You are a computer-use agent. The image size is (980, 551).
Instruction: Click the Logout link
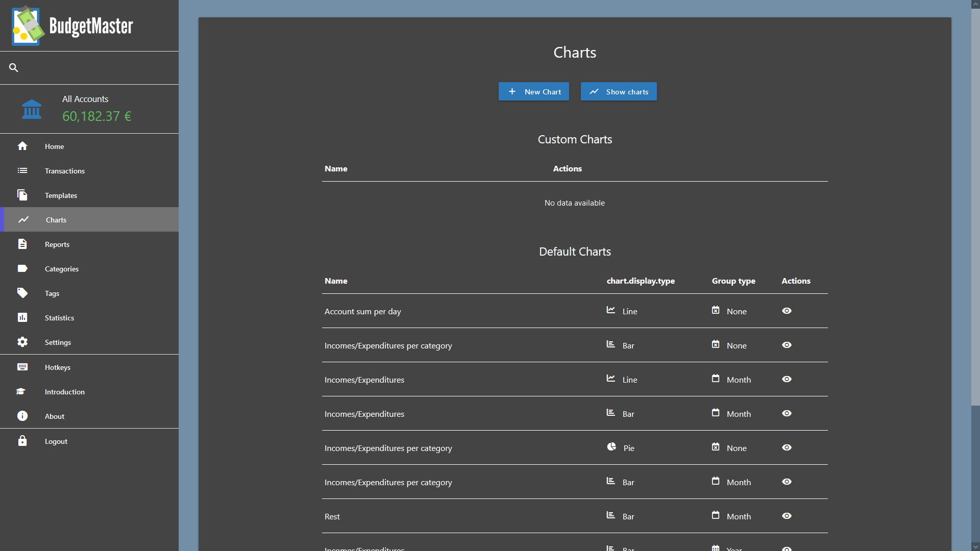89,441
